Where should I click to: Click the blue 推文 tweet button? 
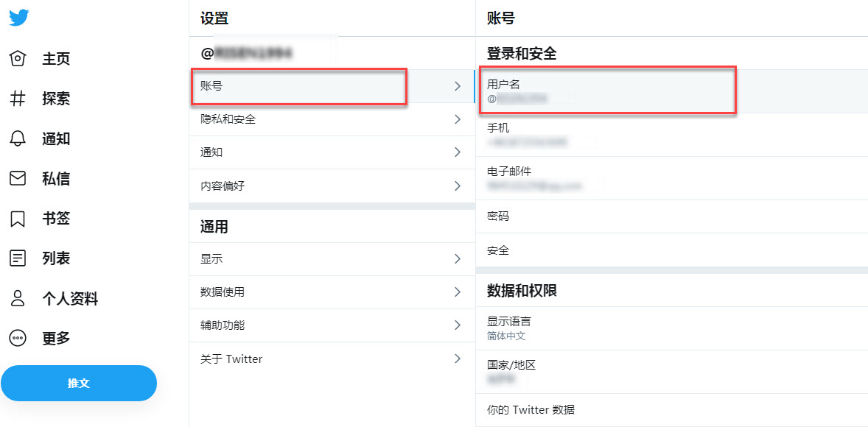tap(79, 383)
